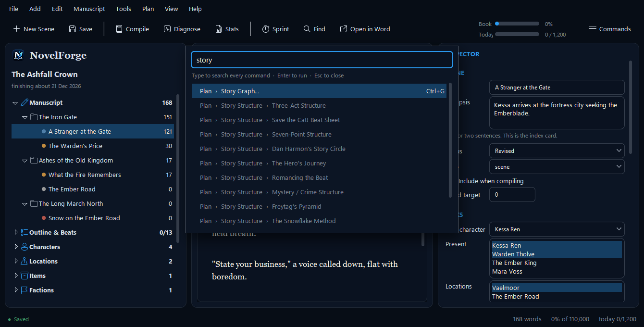The height and width of the screenshot is (327, 644).
Task: Click the Items box icon
Action: point(25,276)
